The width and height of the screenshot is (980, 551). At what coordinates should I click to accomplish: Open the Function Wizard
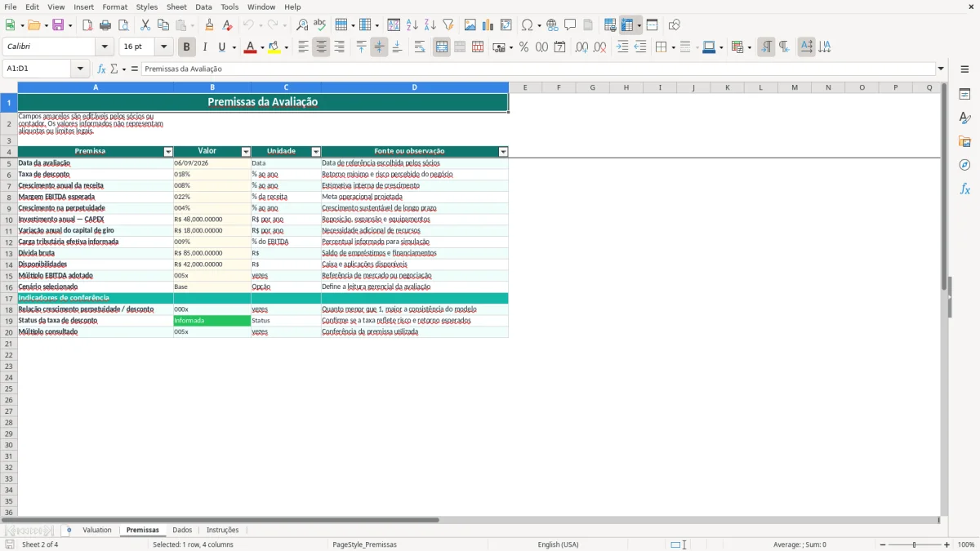pyautogui.click(x=102, y=69)
